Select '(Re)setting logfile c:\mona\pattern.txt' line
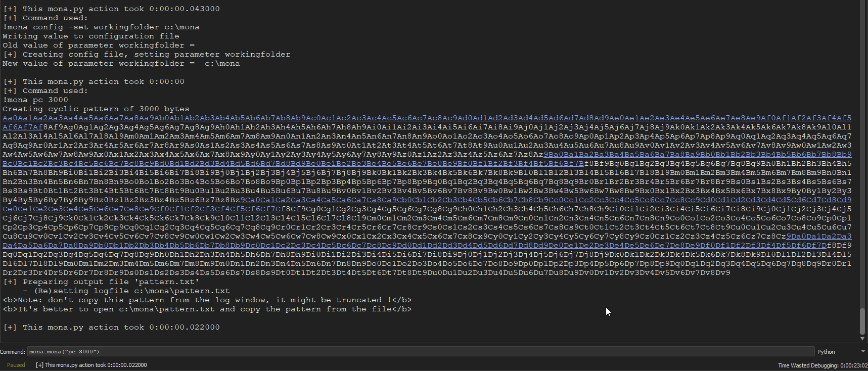Viewport: 868px width, 371px height. tap(126, 291)
